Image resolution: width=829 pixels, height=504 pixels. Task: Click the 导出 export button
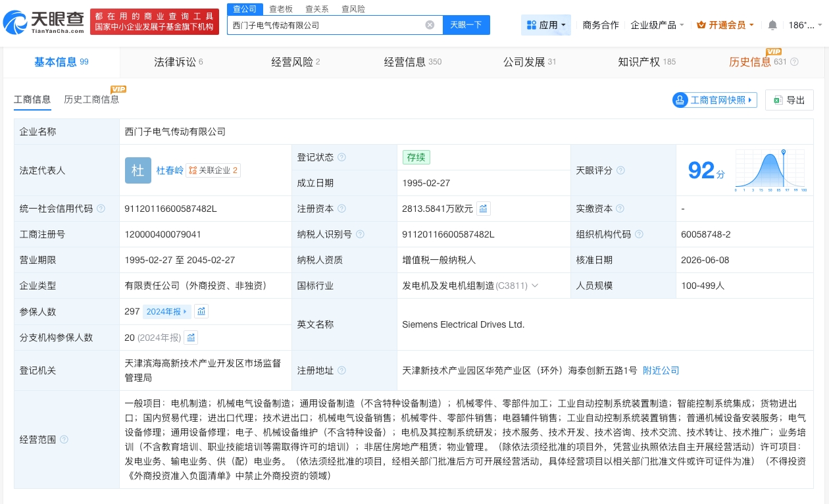point(790,100)
